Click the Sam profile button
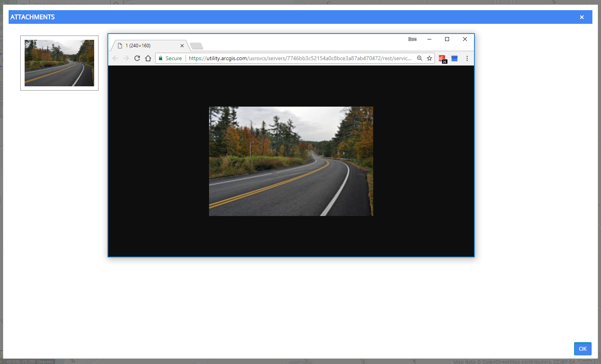This screenshot has width=601, height=364. (412, 39)
